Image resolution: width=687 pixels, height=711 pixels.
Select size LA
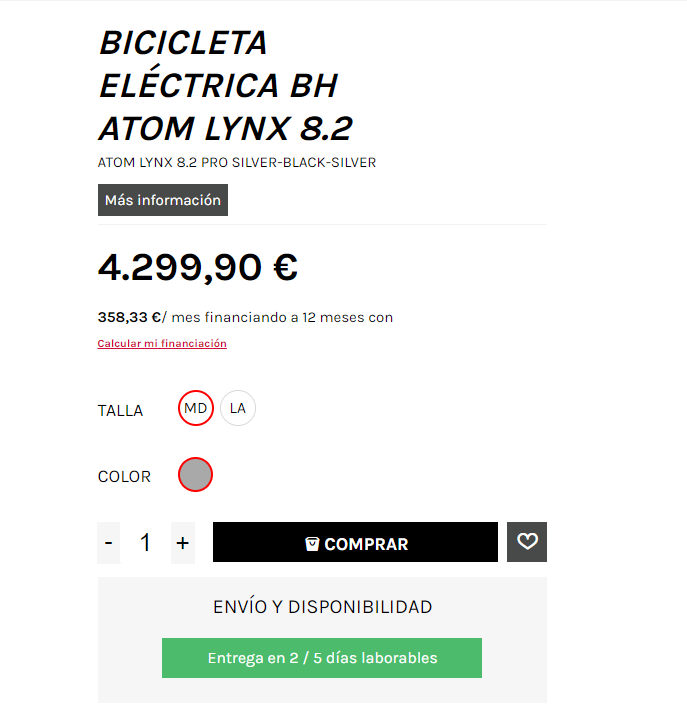238,408
